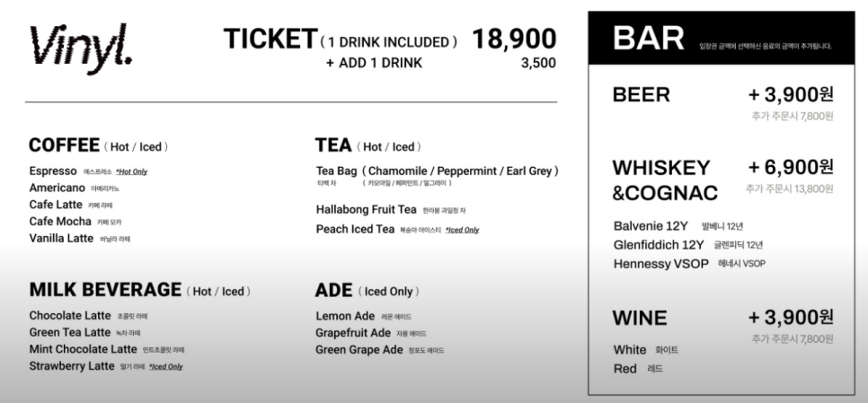Image resolution: width=868 pixels, height=403 pixels.
Task: Select Cafe Mocha
Action: pyautogui.click(x=60, y=221)
